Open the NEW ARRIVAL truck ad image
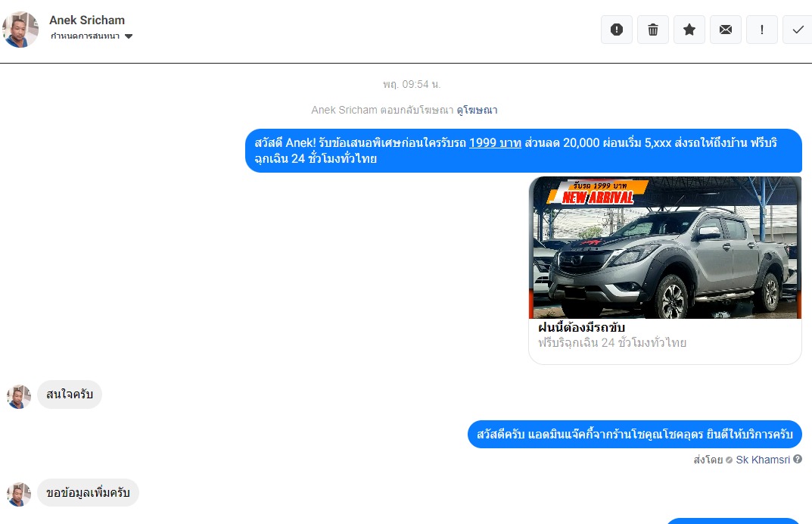Viewport: 812px width, 524px height. point(665,248)
